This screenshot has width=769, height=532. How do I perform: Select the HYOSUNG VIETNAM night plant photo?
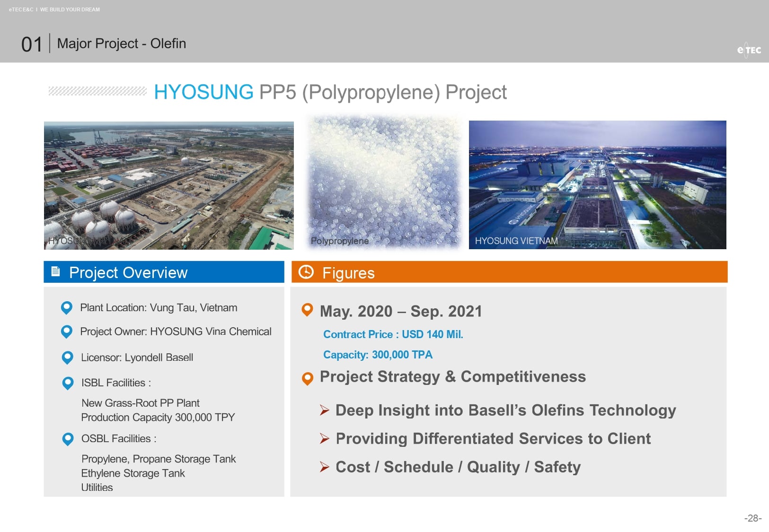coord(598,185)
